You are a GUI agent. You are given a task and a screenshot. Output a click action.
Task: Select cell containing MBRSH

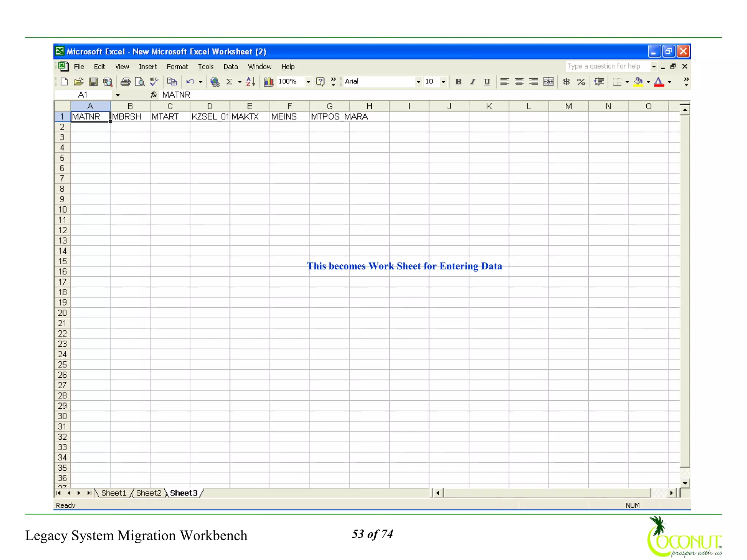click(130, 117)
